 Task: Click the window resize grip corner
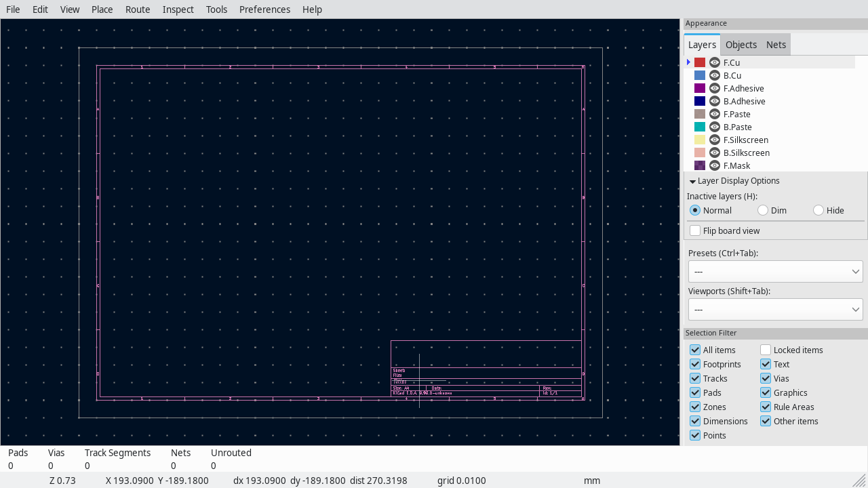(x=859, y=480)
